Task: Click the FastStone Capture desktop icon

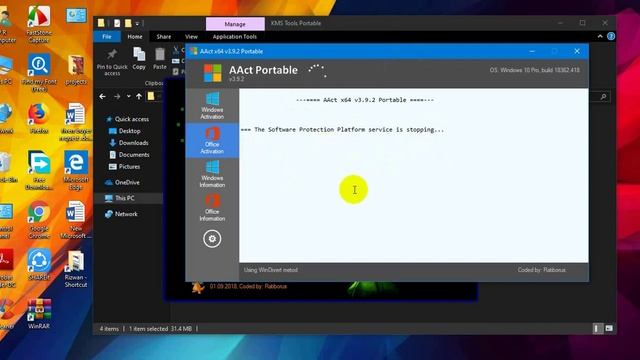Action: 39,24
